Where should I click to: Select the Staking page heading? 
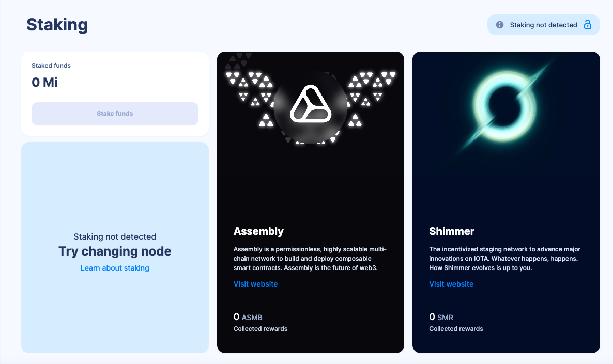(x=57, y=25)
